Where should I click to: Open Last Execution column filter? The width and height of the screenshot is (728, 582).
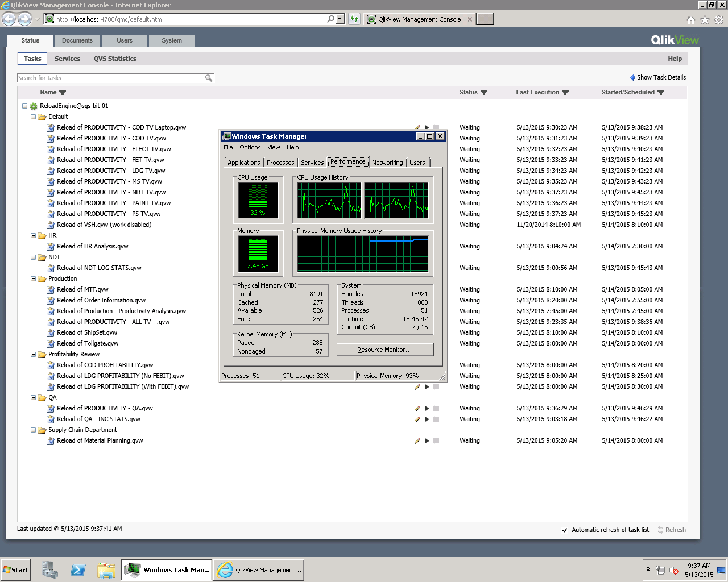coord(565,93)
